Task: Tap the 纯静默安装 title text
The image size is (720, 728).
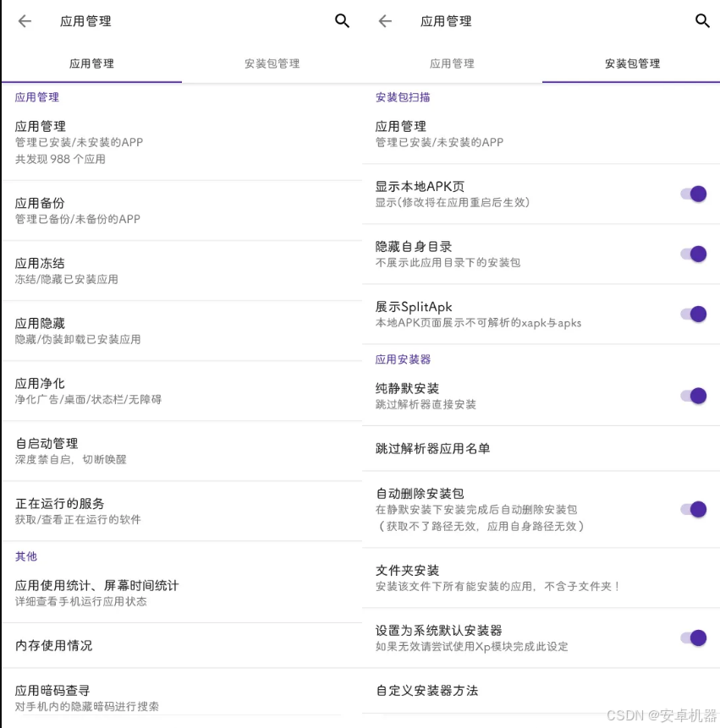Action: [x=407, y=389]
